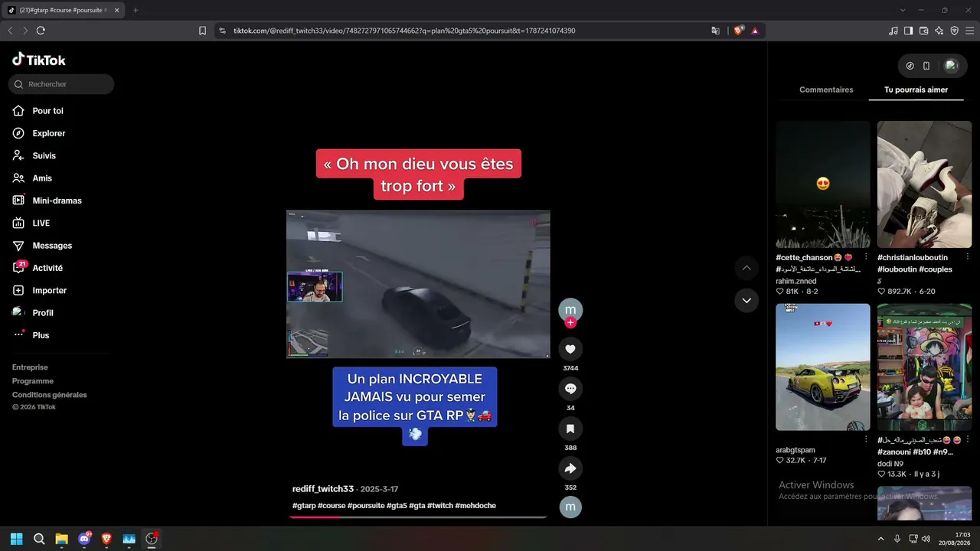This screenshot has width=980, height=551.
Task: Open the Leo AI sparkle icon
Action: [x=939, y=31]
